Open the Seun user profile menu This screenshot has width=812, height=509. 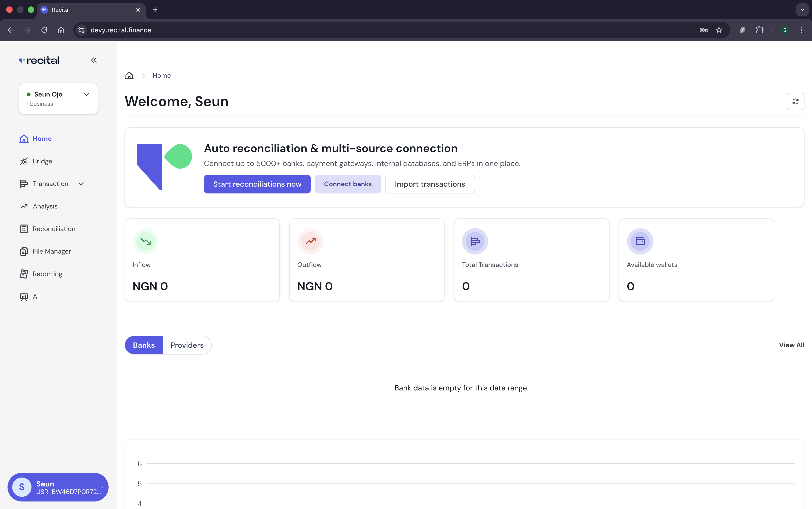(x=58, y=487)
